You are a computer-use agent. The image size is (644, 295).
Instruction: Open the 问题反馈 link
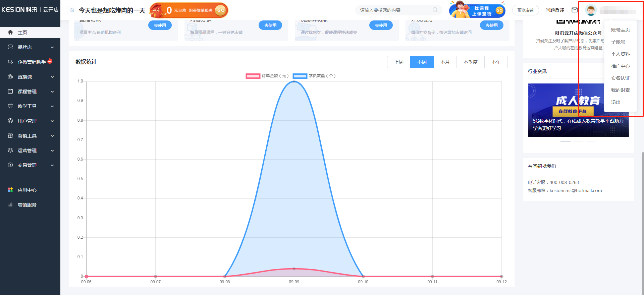pyautogui.click(x=555, y=10)
